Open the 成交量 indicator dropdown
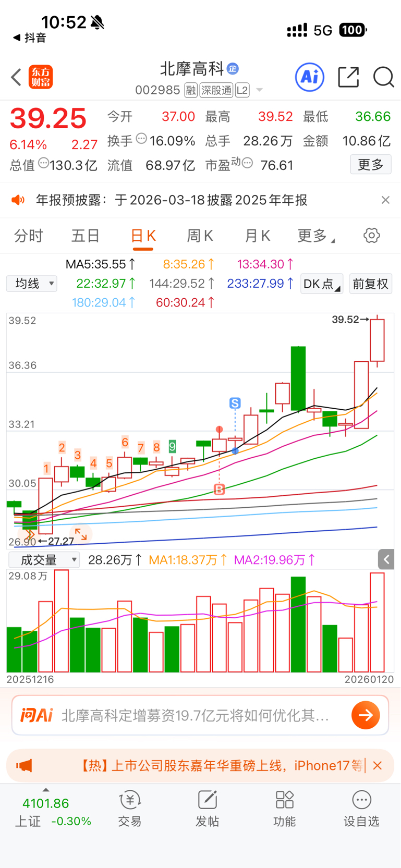The height and width of the screenshot is (868, 401). [x=44, y=560]
